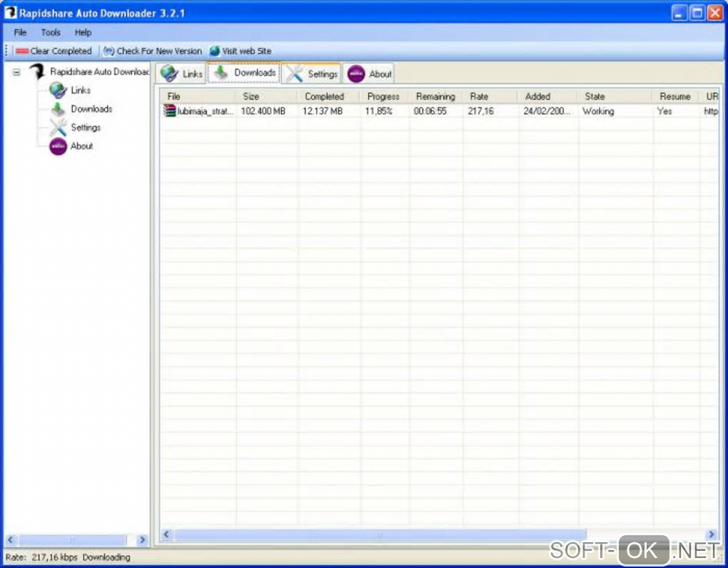Click the download icon on Downloads tab
This screenshot has width=728, height=568.
click(x=221, y=72)
